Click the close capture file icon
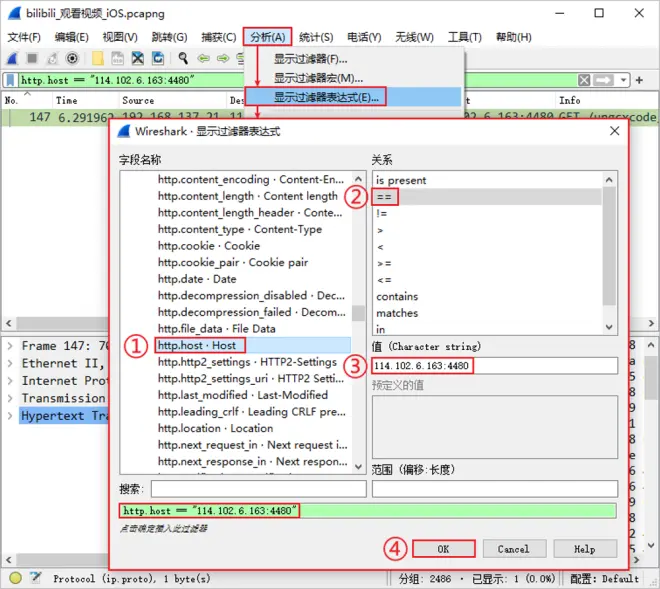The height and width of the screenshot is (589, 660). [138, 58]
